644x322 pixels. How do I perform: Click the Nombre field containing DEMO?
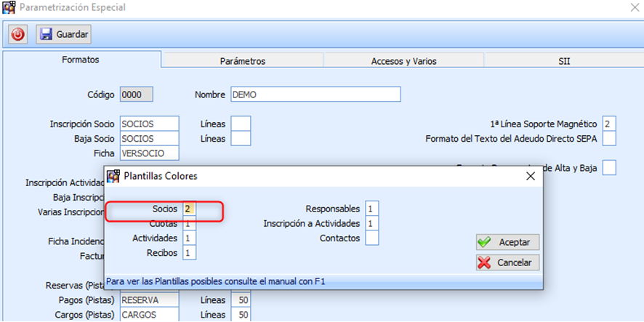click(x=315, y=94)
